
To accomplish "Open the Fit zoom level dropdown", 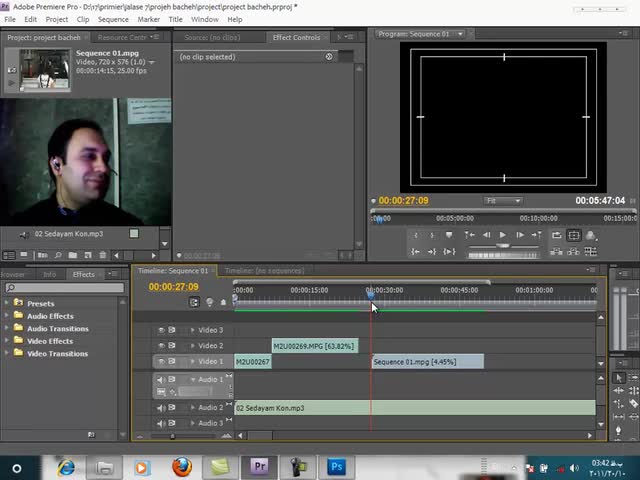I will pyautogui.click(x=502, y=201).
